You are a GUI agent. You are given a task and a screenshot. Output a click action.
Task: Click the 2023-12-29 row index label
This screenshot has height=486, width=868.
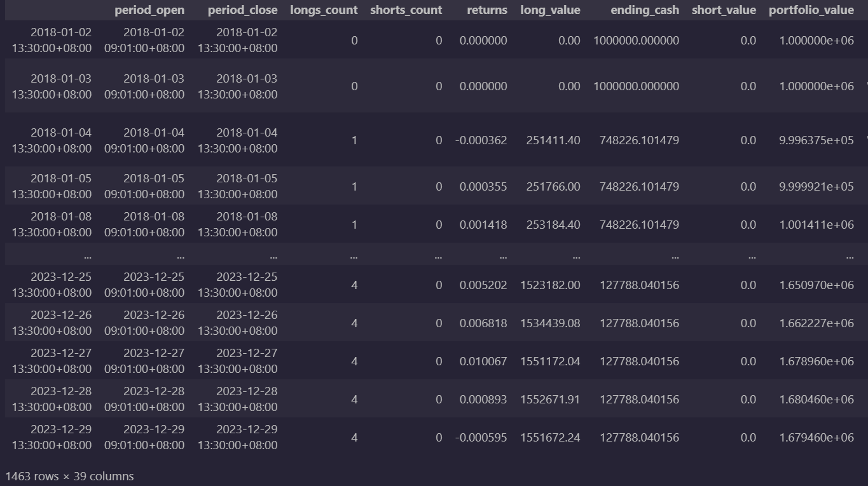(x=52, y=437)
